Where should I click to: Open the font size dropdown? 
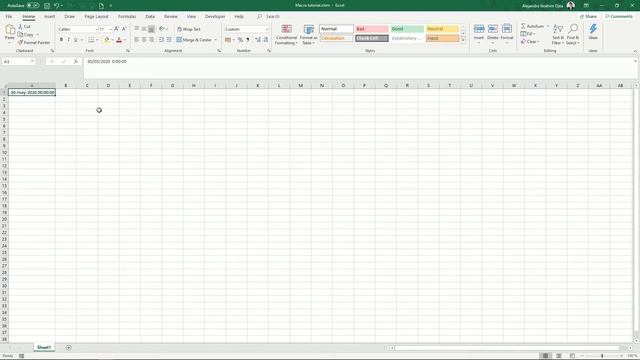point(110,29)
